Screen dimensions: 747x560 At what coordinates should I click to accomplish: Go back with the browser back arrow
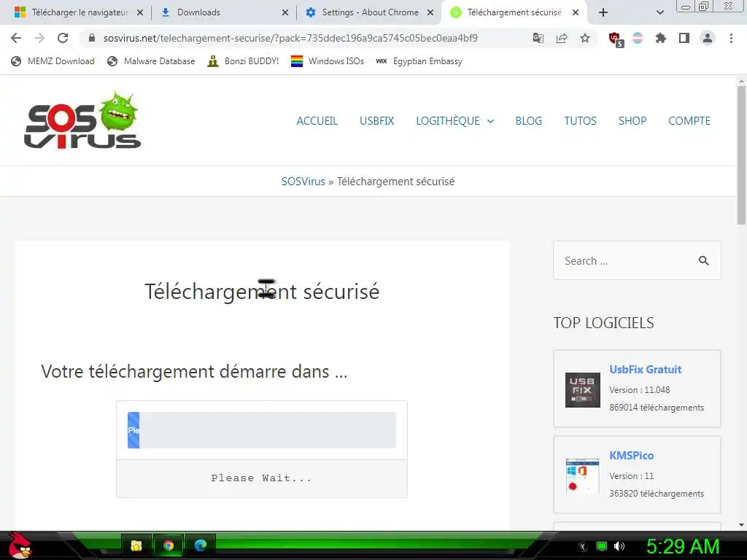[16, 38]
